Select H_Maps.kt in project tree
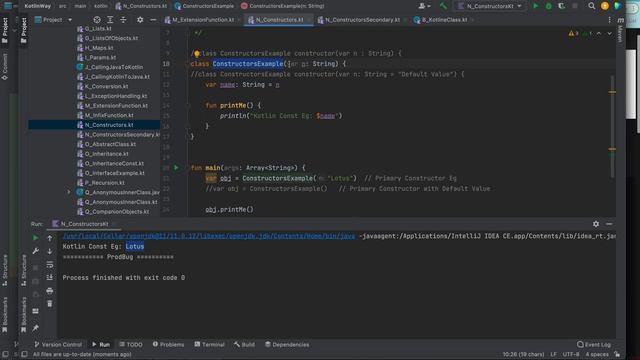The width and height of the screenshot is (640, 360). [x=99, y=48]
